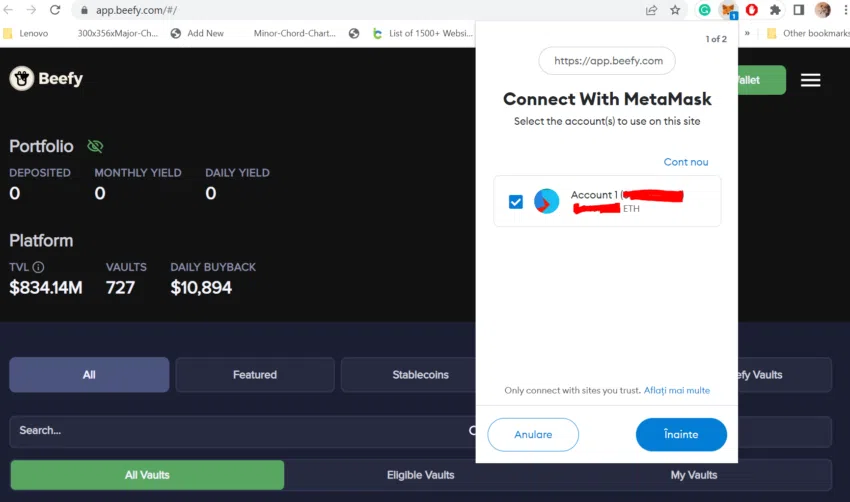Click the https://app.beefy.com origin pill
Screen dimensions: 850x502
pos(607,61)
